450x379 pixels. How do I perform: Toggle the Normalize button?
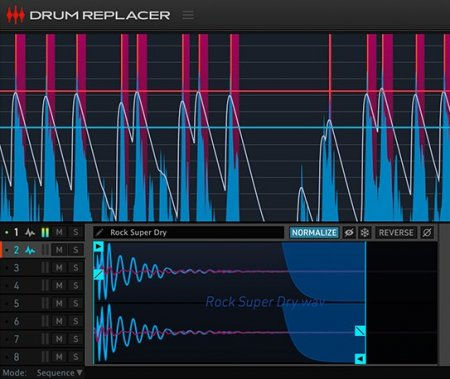[x=314, y=232]
